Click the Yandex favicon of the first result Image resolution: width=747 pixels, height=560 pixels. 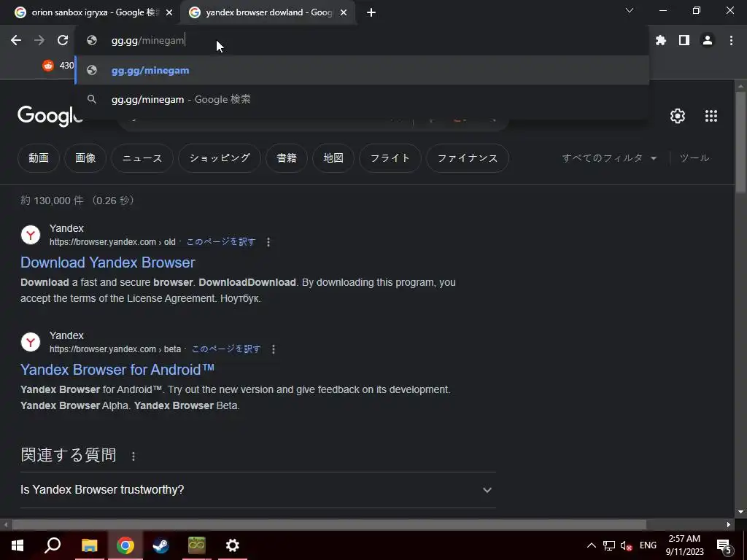click(x=31, y=235)
